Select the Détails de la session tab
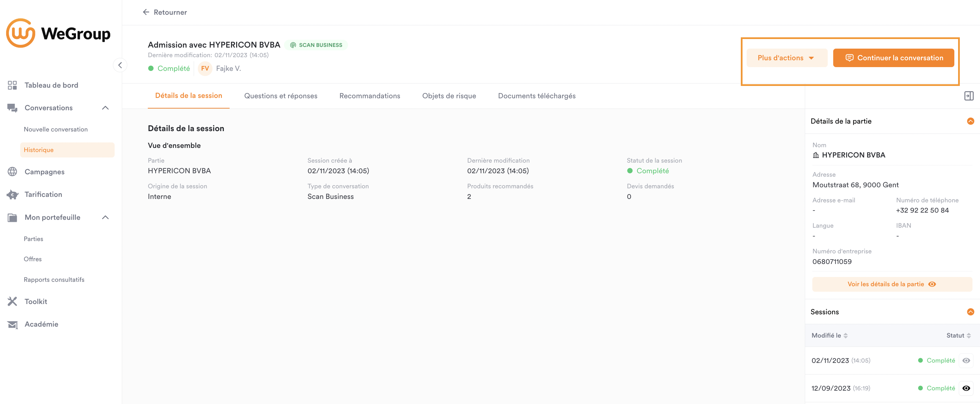The height and width of the screenshot is (404, 980). pos(188,96)
